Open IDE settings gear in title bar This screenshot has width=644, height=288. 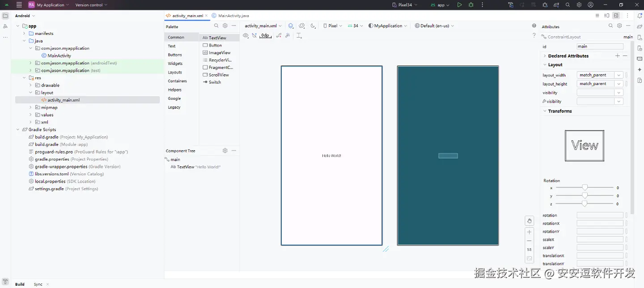pos(579,5)
